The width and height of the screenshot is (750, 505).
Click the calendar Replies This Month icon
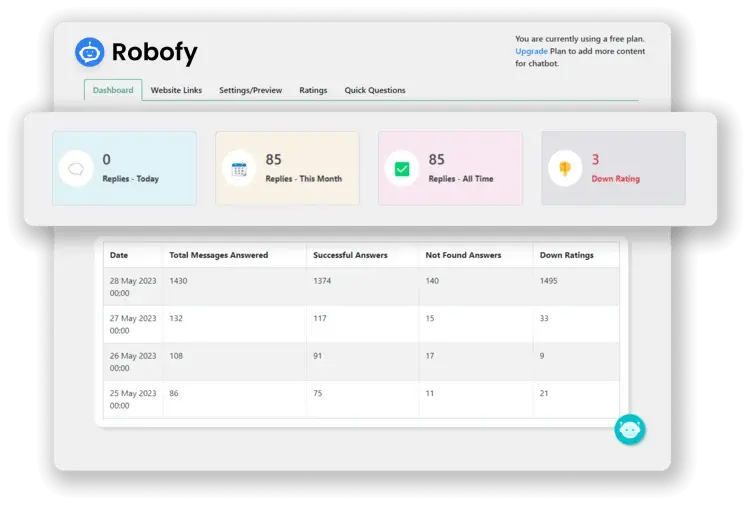(239, 168)
